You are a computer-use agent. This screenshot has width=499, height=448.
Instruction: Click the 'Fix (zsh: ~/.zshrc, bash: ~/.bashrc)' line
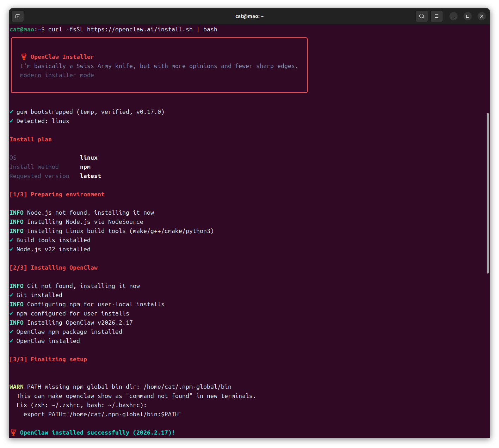82,405
